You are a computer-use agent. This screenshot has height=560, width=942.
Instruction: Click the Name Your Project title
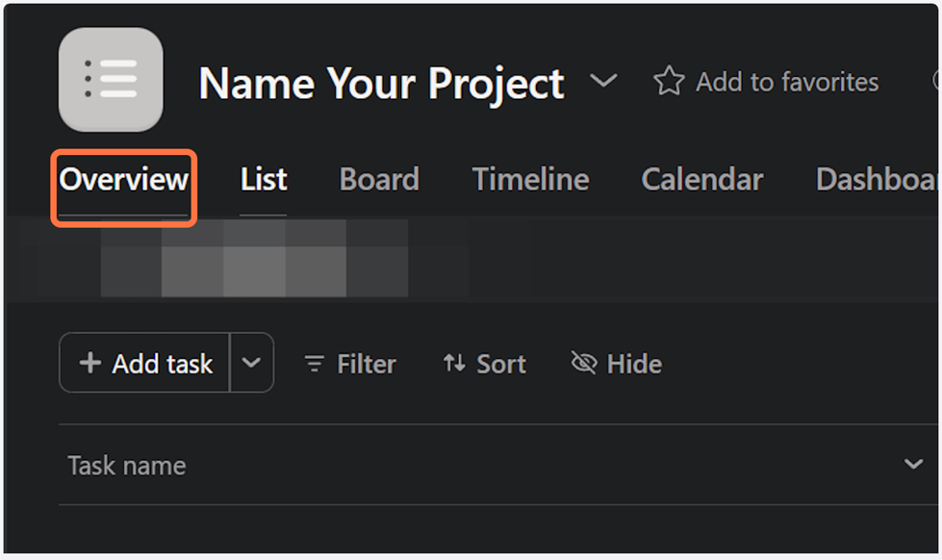tap(381, 83)
